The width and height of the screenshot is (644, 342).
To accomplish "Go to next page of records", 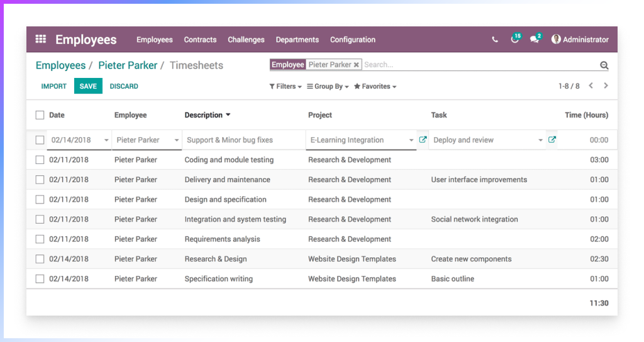I will click(x=606, y=86).
